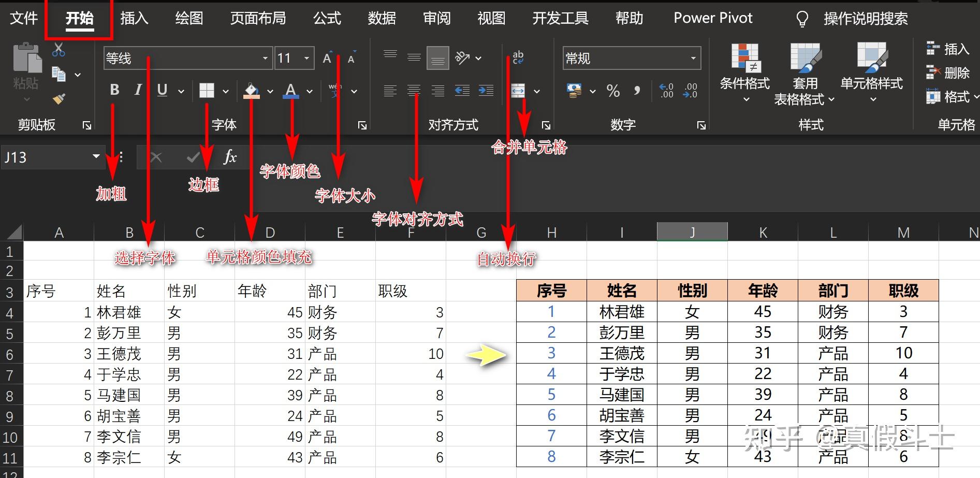Click the 删除 cells button

click(x=947, y=73)
